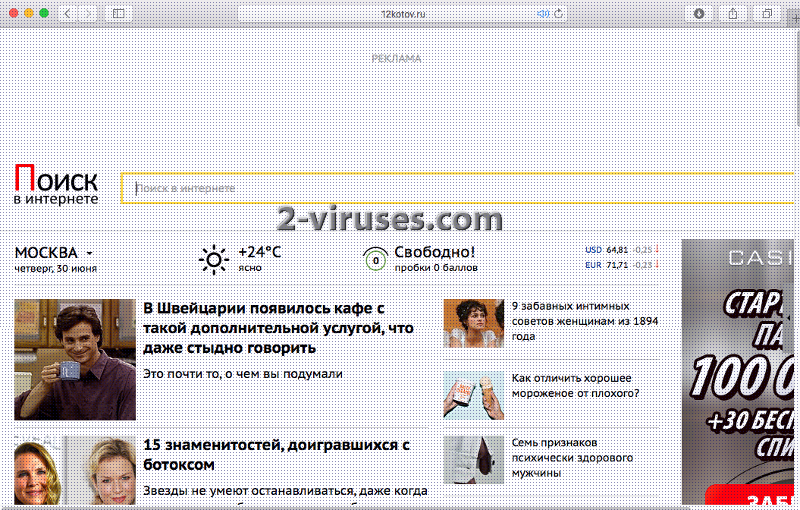Open a new tab with the plus button

794,19
